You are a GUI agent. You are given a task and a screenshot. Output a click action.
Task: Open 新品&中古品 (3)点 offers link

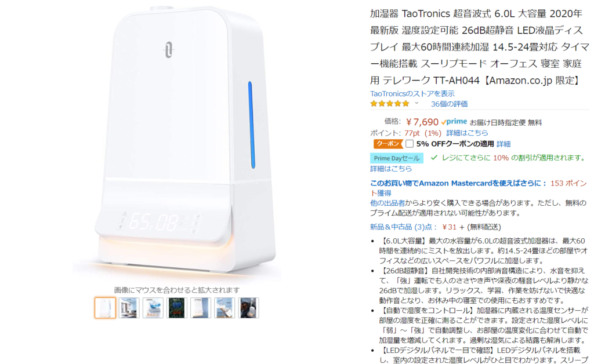pyautogui.click(x=404, y=227)
